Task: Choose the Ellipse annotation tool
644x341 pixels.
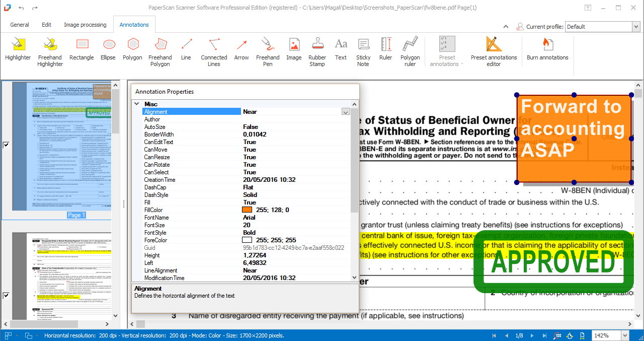Action: click(108, 49)
